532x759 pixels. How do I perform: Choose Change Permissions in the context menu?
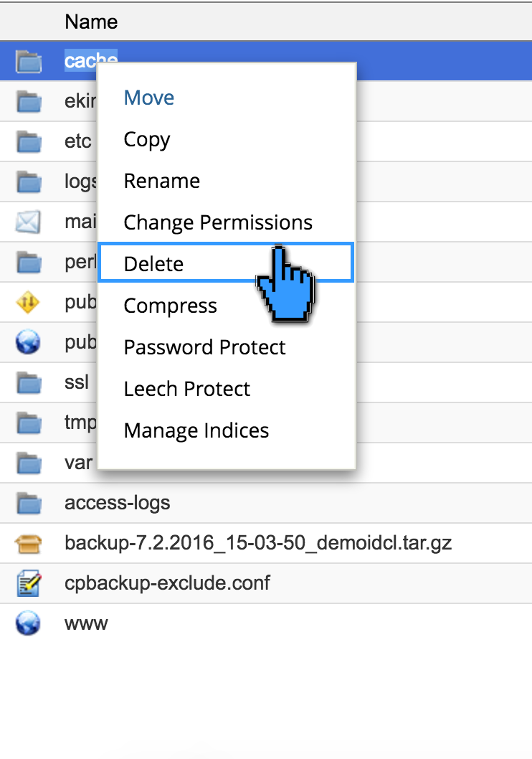(218, 222)
